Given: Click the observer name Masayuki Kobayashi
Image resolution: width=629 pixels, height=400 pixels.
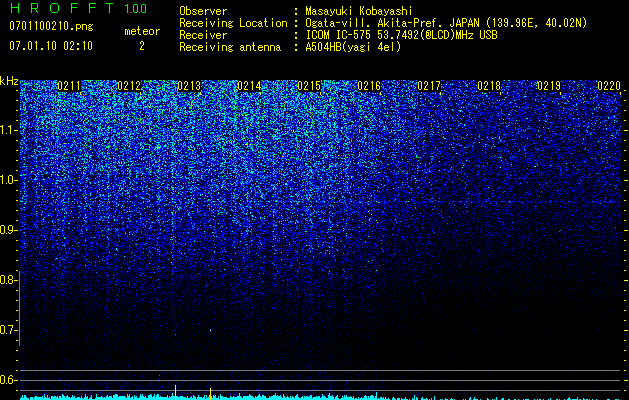Looking at the screenshot, I should (x=359, y=11).
